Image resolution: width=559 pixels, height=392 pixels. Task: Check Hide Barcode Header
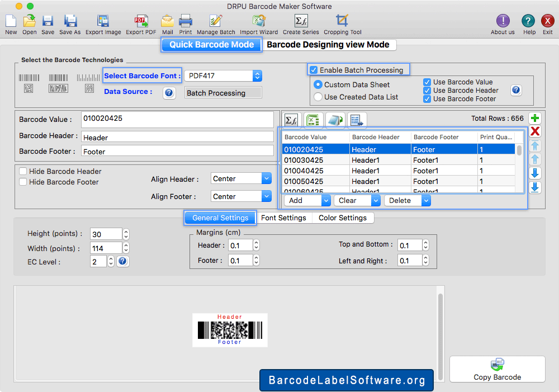[x=23, y=171]
